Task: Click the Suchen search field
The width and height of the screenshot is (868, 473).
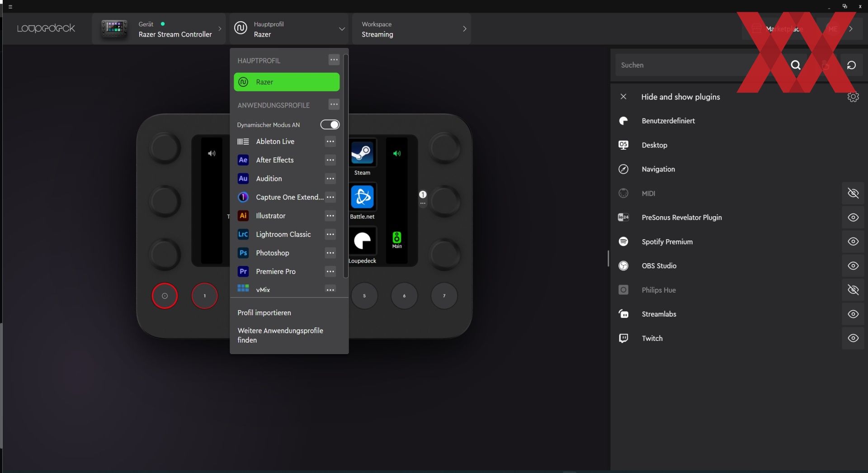Action: pos(701,65)
